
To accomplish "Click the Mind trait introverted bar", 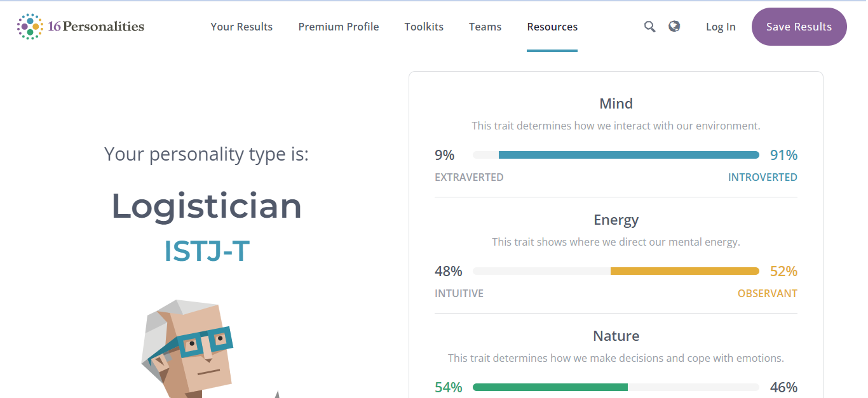I will point(628,155).
